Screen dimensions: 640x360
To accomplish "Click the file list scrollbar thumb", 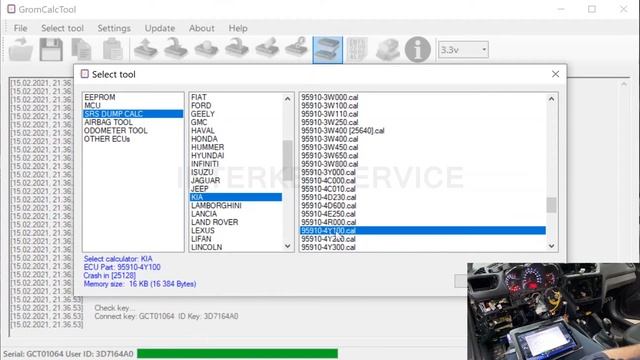I will tap(551, 205).
